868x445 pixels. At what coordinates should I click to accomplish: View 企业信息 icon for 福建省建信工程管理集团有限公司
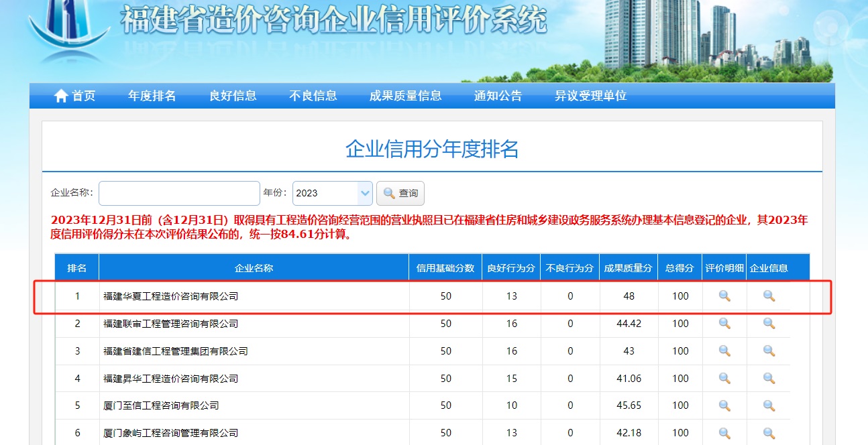tap(769, 351)
